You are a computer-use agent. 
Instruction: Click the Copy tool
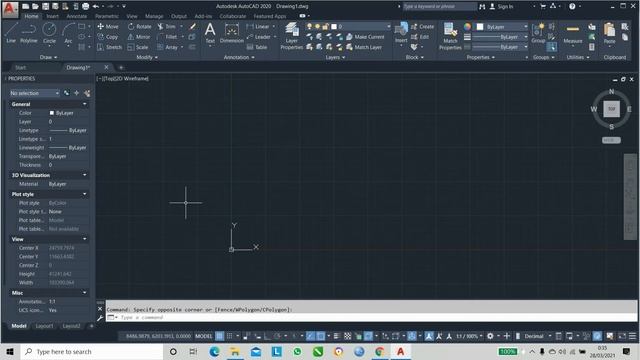108,37
